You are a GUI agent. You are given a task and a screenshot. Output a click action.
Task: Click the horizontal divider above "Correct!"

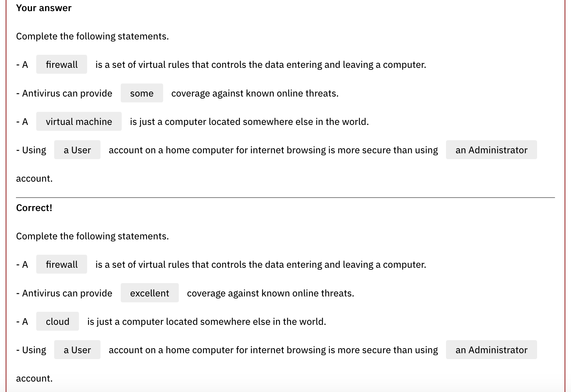[285, 198]
